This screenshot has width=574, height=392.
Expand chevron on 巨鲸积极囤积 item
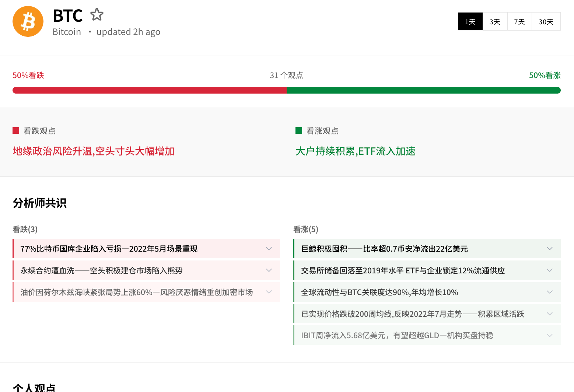(550, 249)
